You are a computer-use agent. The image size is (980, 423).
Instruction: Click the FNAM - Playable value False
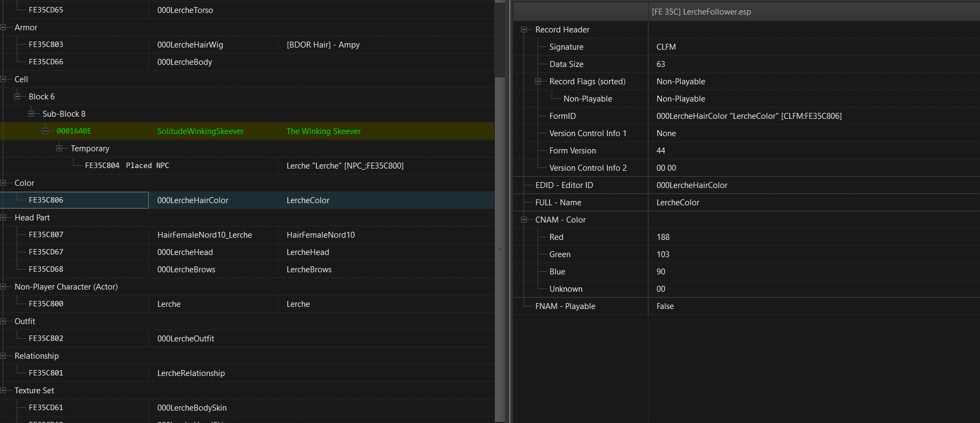pos(665,306)
